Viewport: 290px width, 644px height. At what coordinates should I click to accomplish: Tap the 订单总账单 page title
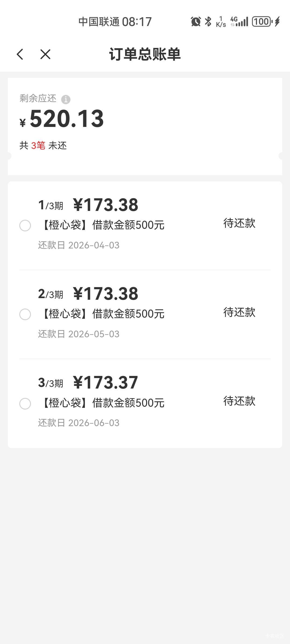point(145,54)
